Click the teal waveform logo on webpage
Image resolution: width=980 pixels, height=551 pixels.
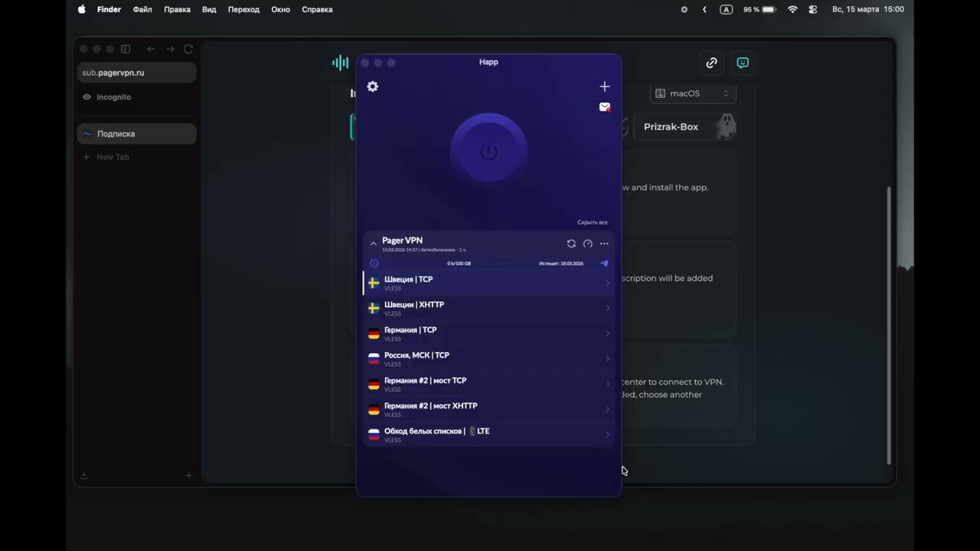click(341, 63)
